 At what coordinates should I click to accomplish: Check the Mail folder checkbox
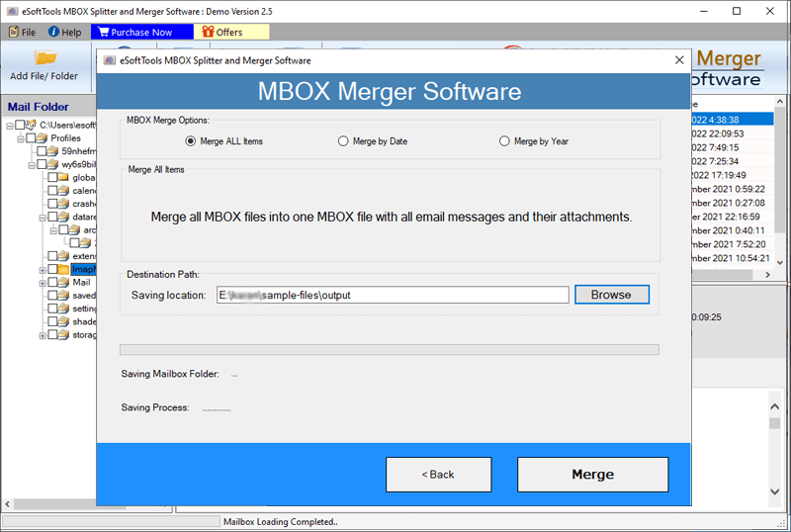(x=52, y=282)
